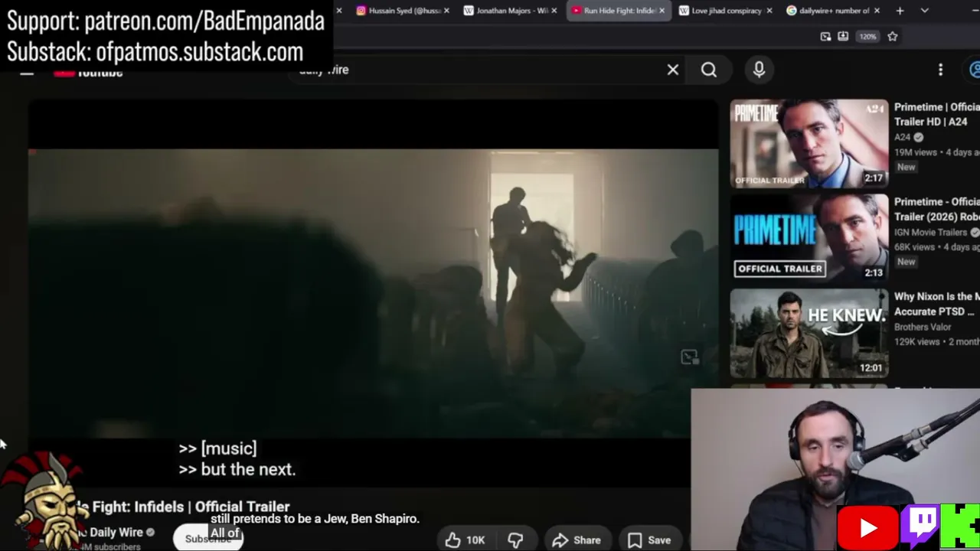Expand the tab search dropdown arrow
This screenshot has height=551, width=980.
(x=925, y=11)
